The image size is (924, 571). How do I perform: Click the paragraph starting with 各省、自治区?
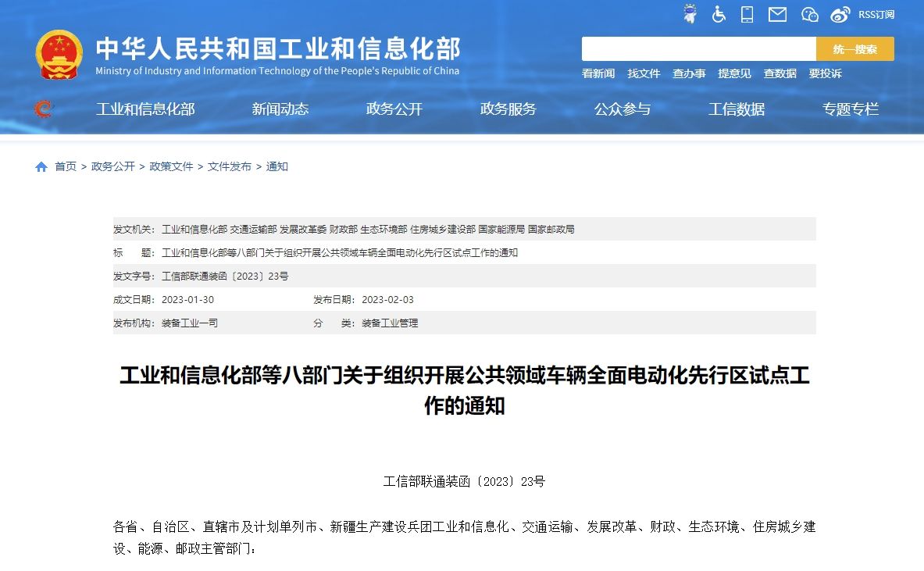pos(465,537)
